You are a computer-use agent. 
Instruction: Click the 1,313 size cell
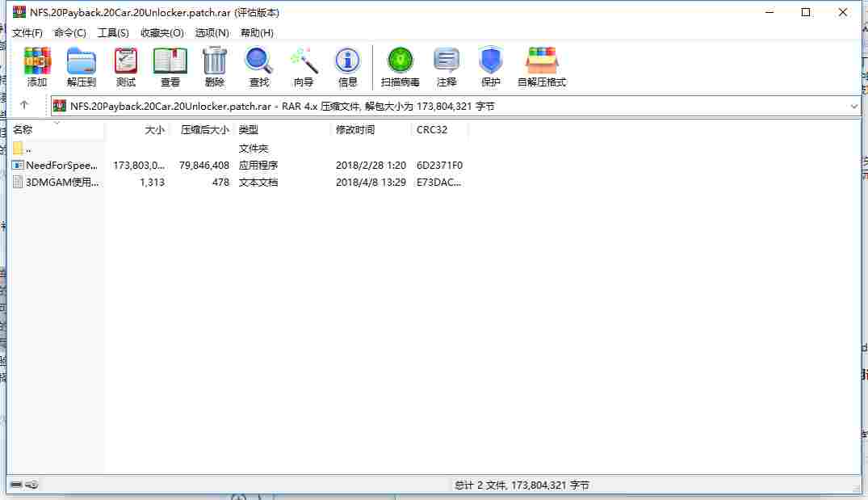(x=153, y=183)
